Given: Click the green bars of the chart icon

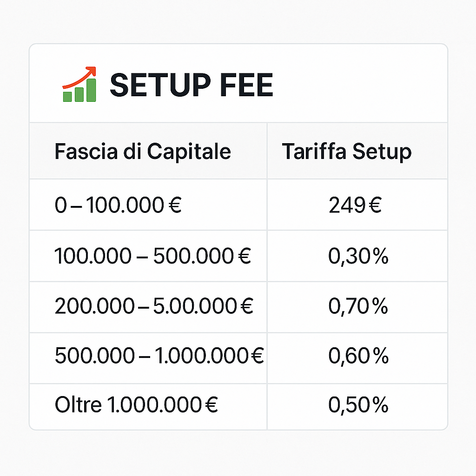Looking at the screenshot, I should point(79,91).
